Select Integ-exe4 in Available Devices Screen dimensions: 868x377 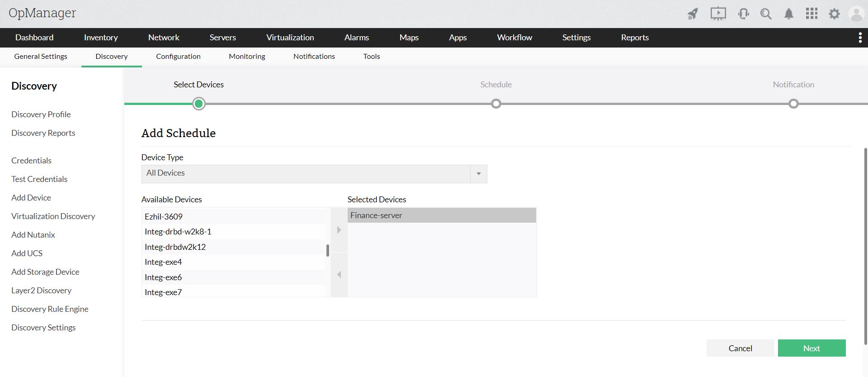tap(233, 262)
